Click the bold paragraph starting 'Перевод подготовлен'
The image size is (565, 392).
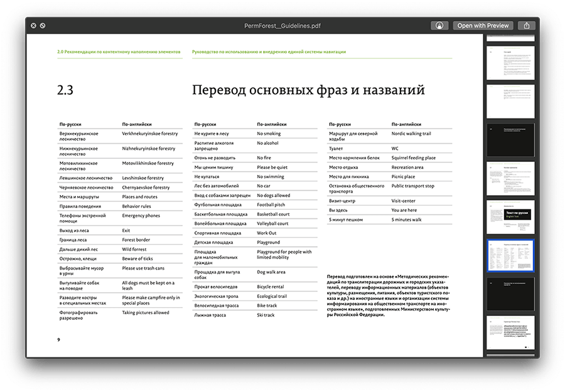tap(389, 296)
